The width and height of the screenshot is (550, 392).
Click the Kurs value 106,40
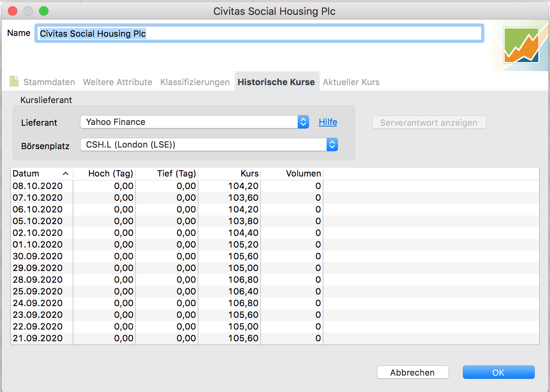click(x=243, y=291)
